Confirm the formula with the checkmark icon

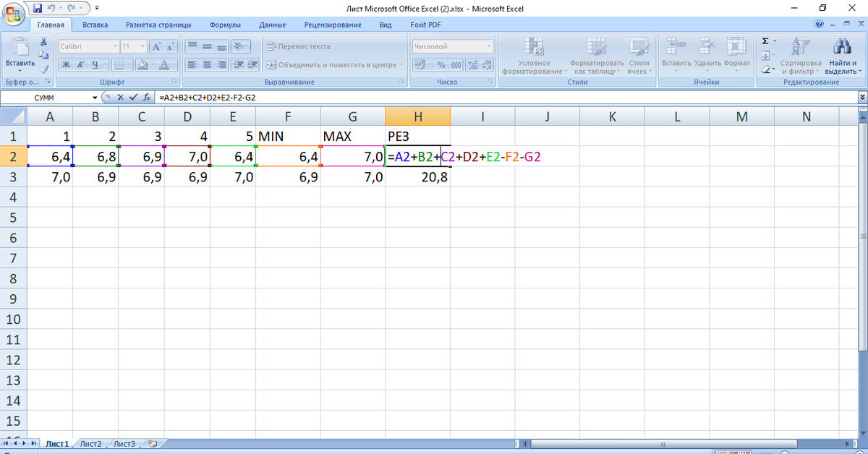(132, 97)
